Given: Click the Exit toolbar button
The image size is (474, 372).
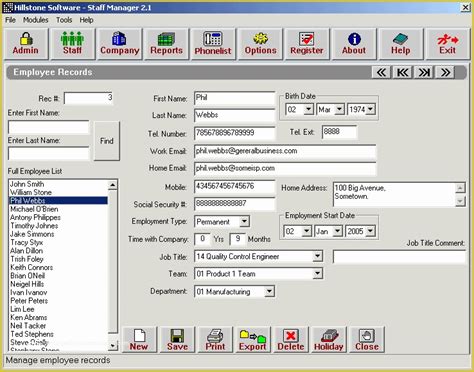Looking at the screenshot, I should [448, 44].
